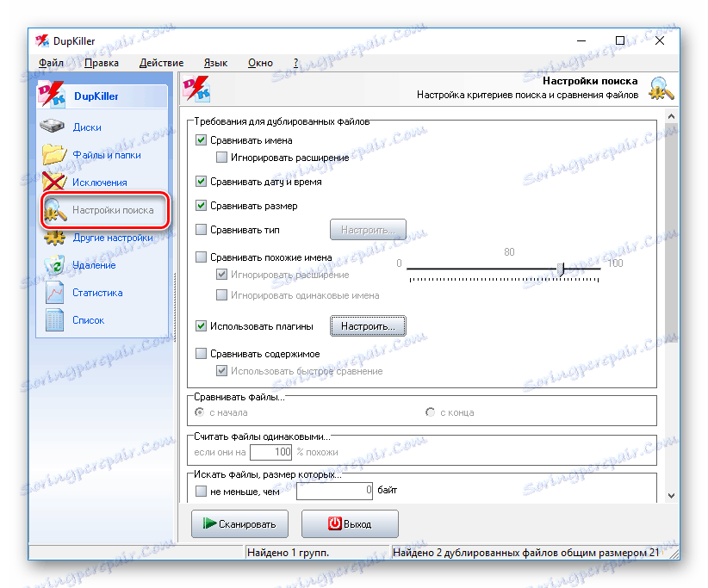Viewport: 708px width, 588px height.
Task: Click the hard disk icon beside Диски
Action: click(x=53, y=127)
